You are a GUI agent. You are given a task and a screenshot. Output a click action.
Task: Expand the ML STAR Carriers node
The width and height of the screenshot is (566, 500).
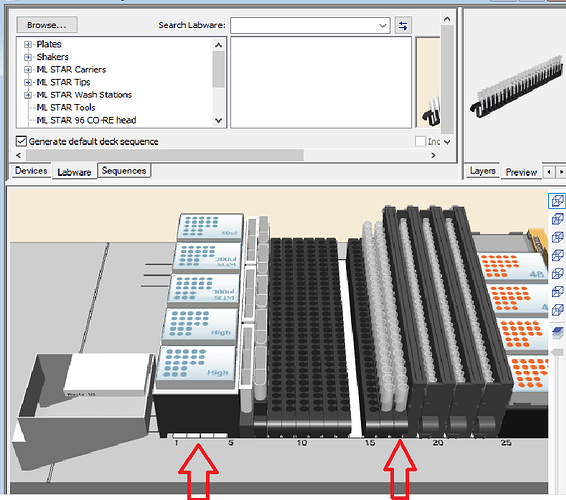point(28,70)
